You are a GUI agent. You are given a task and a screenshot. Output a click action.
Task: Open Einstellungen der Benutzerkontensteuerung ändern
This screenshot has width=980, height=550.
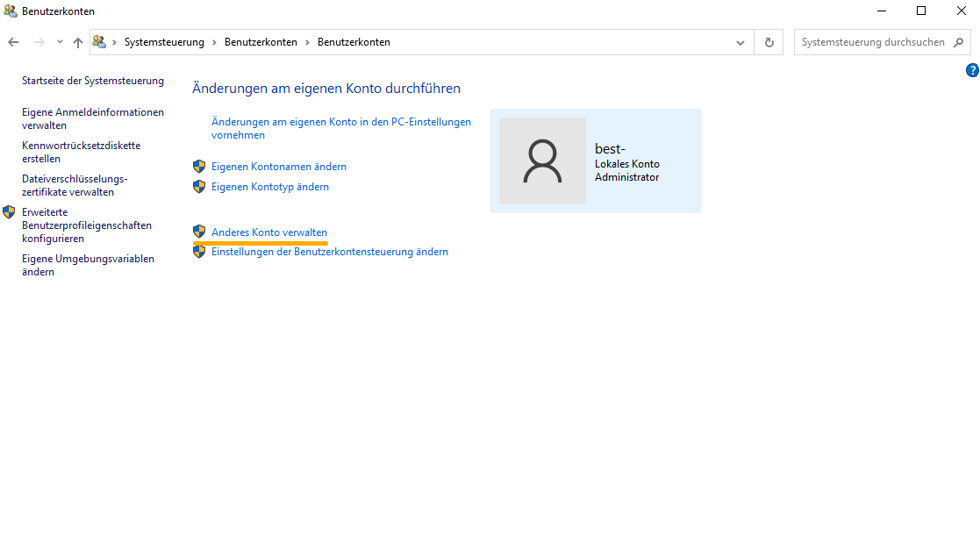(329, 251)
